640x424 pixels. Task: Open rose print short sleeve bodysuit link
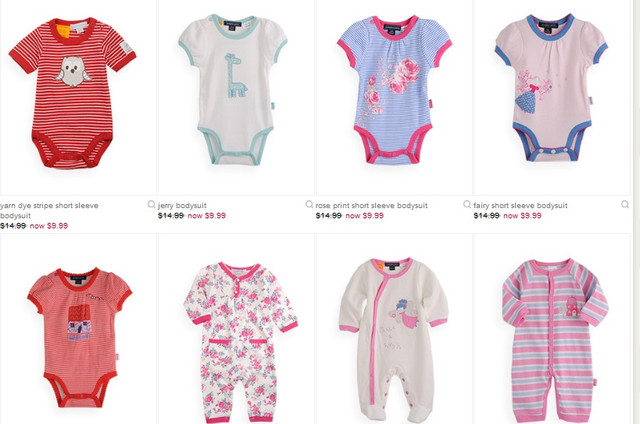[371, 205]
